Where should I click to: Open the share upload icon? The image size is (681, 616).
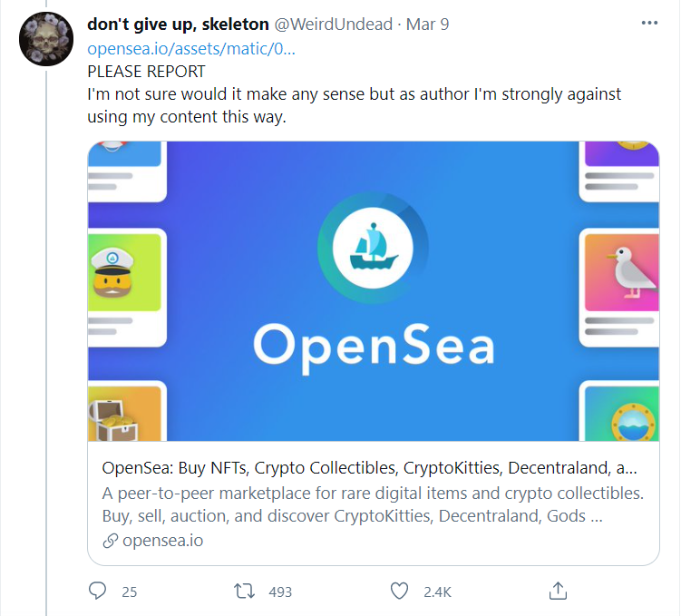(x=558, y=591)
